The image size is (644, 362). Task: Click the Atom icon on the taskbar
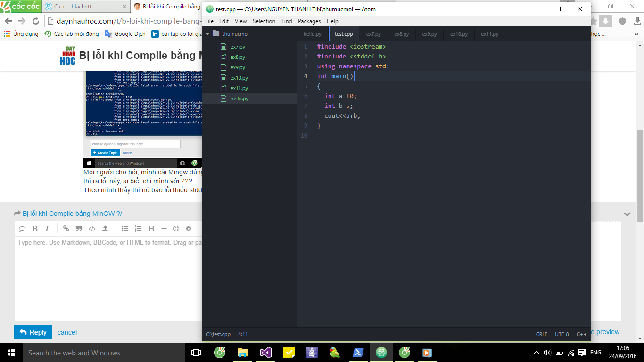coord(381,353)
